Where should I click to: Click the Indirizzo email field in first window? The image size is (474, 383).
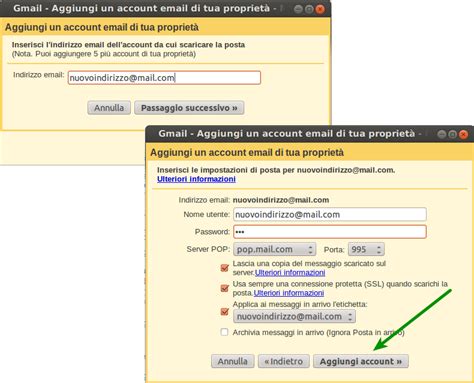(164, 78)
